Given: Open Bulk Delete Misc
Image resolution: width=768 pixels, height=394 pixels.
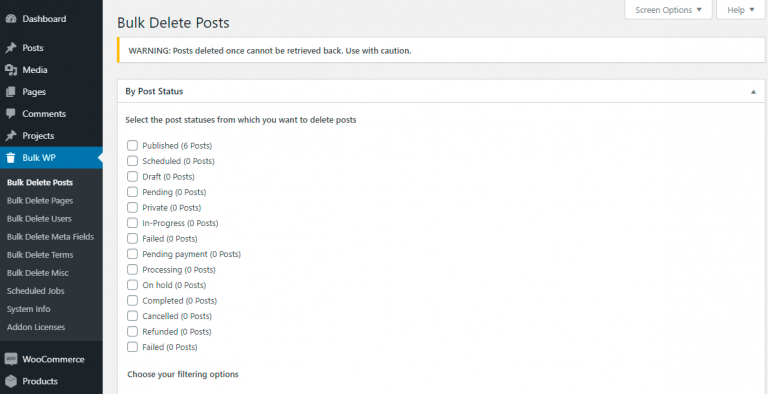Looking at the screenshot, I should [38, 273].
